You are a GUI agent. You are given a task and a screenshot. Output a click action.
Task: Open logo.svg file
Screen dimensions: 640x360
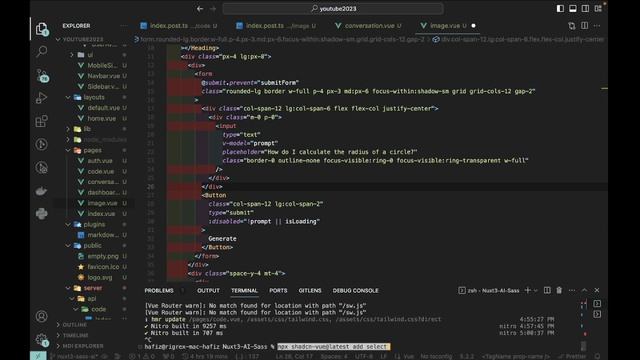pos(100,278)
